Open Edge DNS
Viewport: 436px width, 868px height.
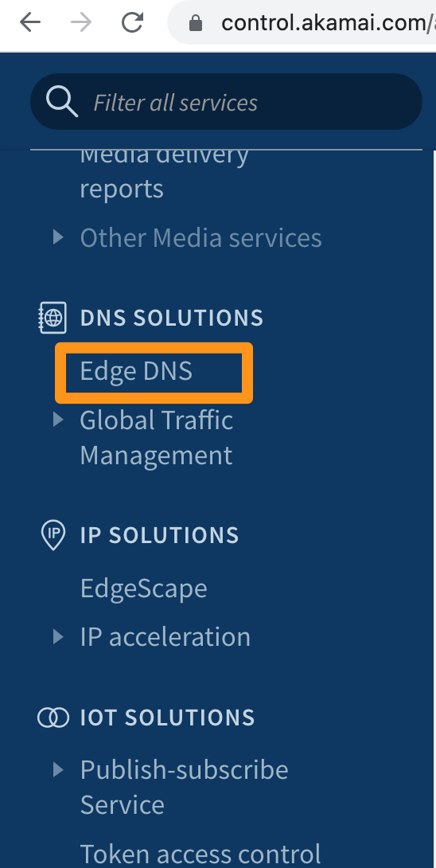pyautogui.click(x=136, y=371)
